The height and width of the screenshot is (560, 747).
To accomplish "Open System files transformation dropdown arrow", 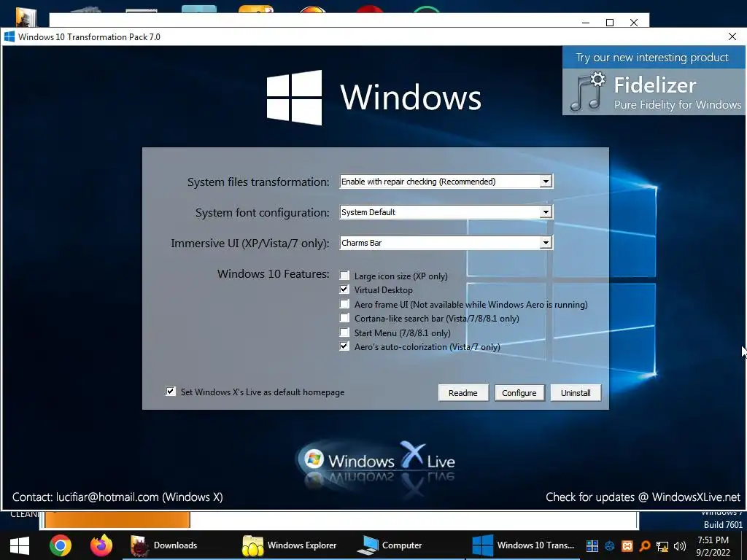I will 546,182.
